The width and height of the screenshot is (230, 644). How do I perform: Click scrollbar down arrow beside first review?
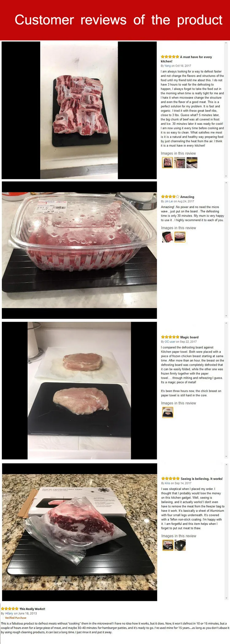226,176
